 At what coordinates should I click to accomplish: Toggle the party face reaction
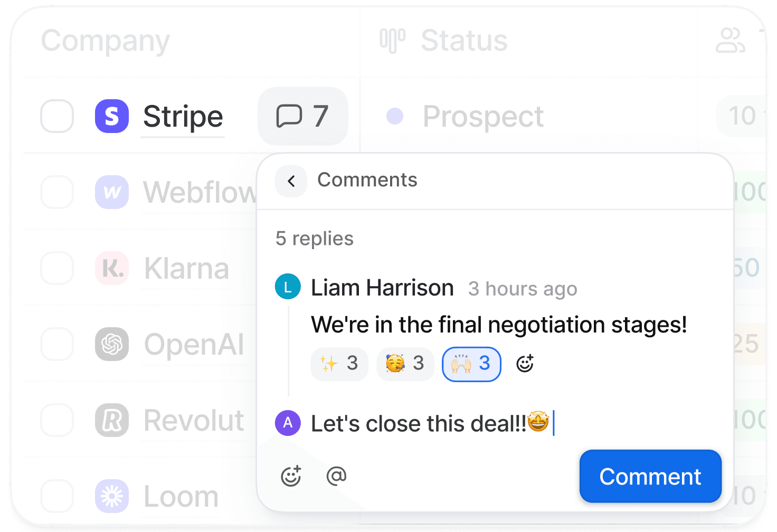pyautogui.click(x=405, y=364)
